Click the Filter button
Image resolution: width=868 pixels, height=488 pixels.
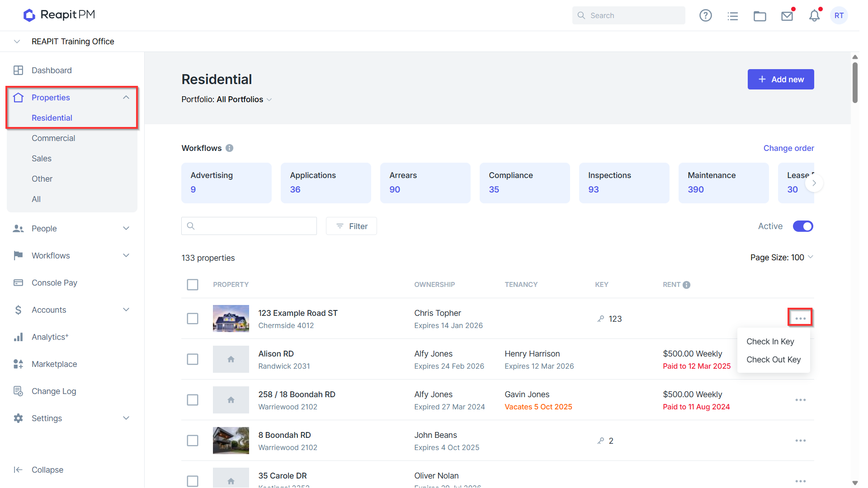click(351, 226)
